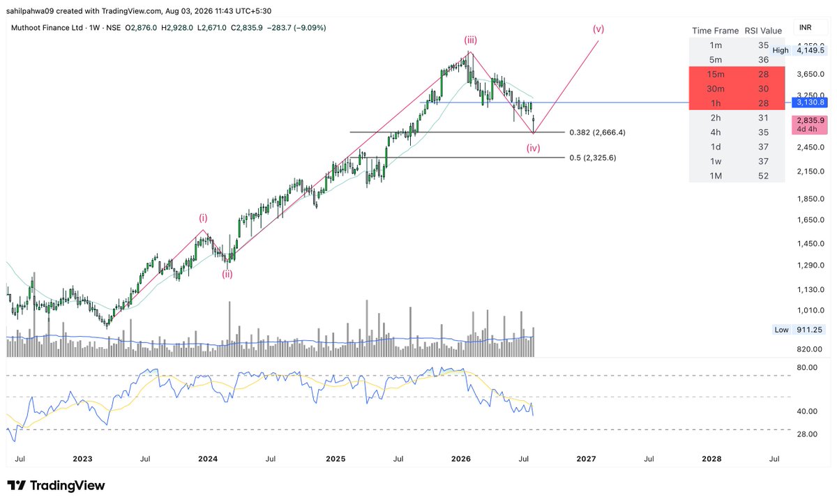Click the wave (iv) label
Image resolution: width=837 pixels, height=504 pixels.
pos(533,147)
